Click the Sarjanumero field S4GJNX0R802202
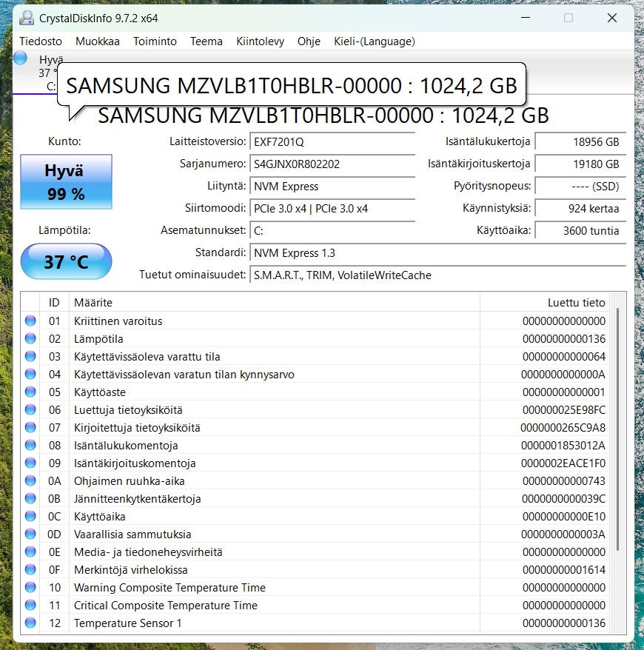Screen dimensions: 644x650 pyautogui.click(x=332, y=164)
